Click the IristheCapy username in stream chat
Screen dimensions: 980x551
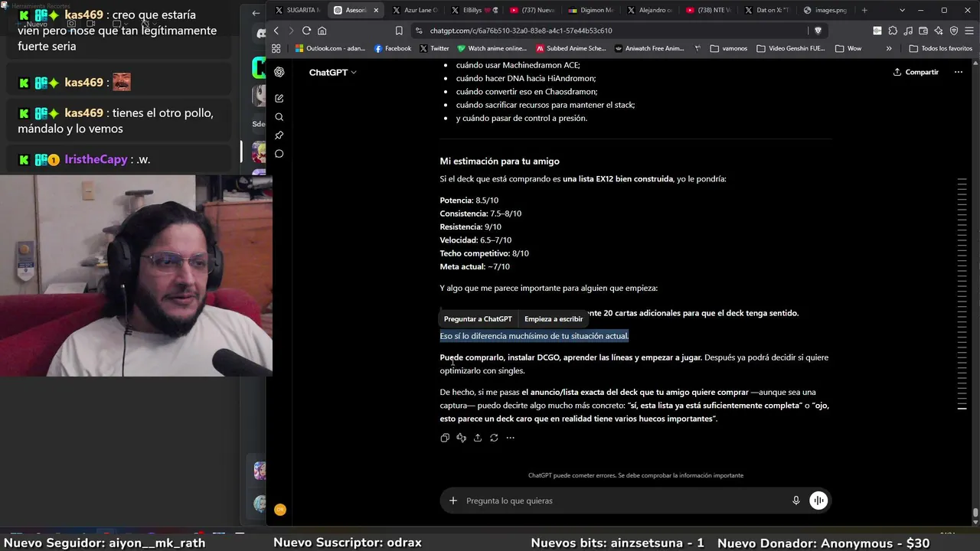[96, 159]
